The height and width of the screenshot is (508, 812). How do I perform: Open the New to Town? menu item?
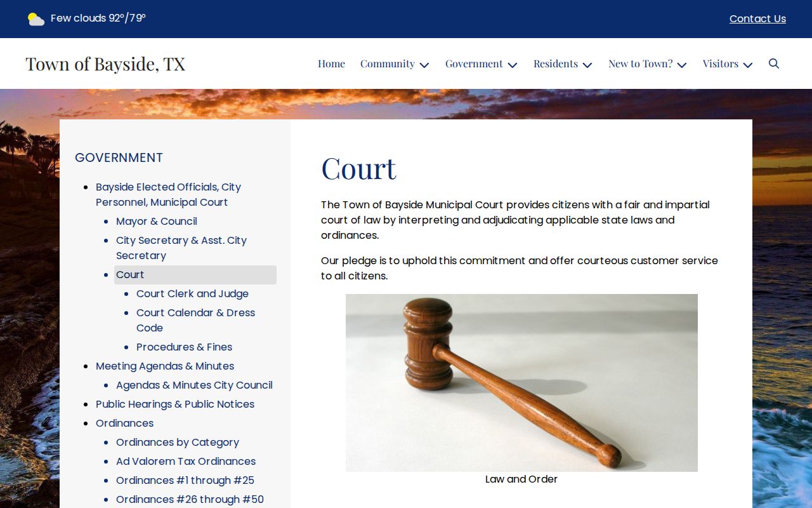pyautogui.click(x=640, y=63)
